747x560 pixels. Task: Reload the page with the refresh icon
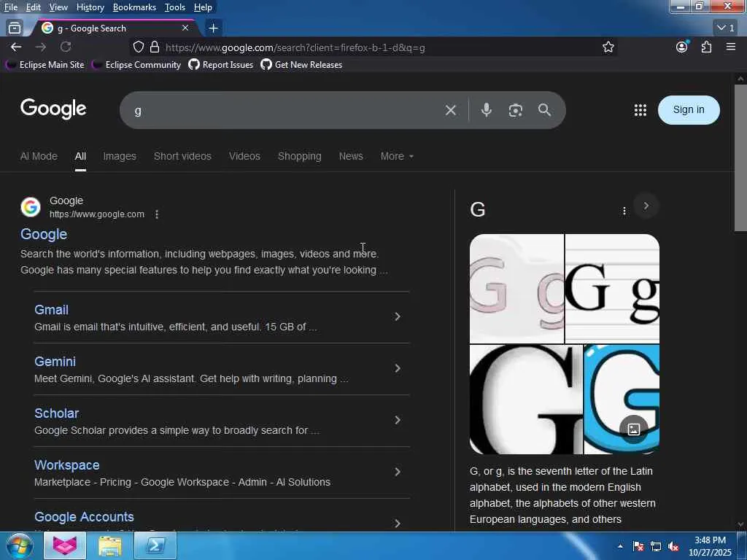click(66, 47)
